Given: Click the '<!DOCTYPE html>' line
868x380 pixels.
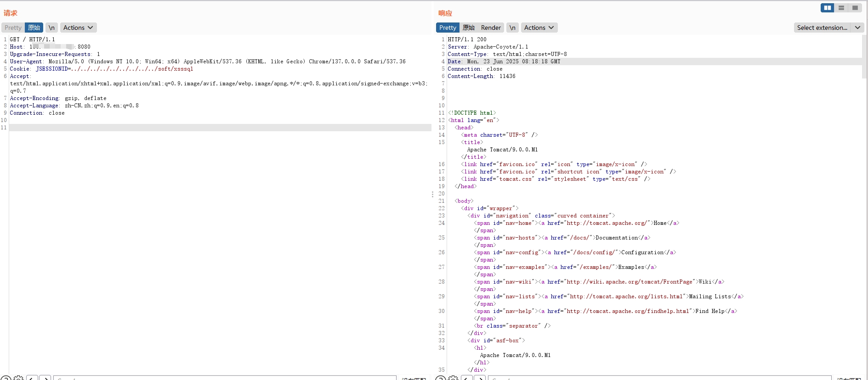Looking at the screenshot, I should coord(472,113).
